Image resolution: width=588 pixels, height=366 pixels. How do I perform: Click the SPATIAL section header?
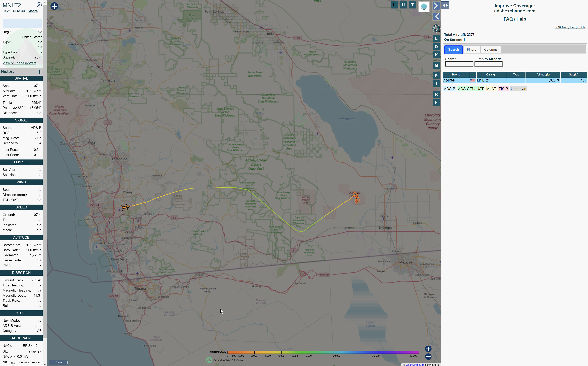[21, 78]
